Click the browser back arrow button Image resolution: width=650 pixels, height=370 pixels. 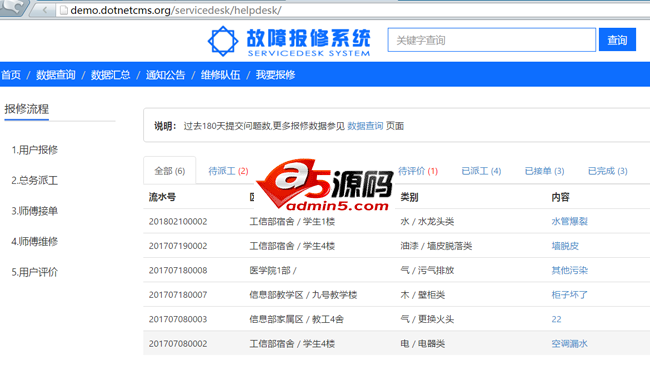pyautogui.click(x=45, y=10)
